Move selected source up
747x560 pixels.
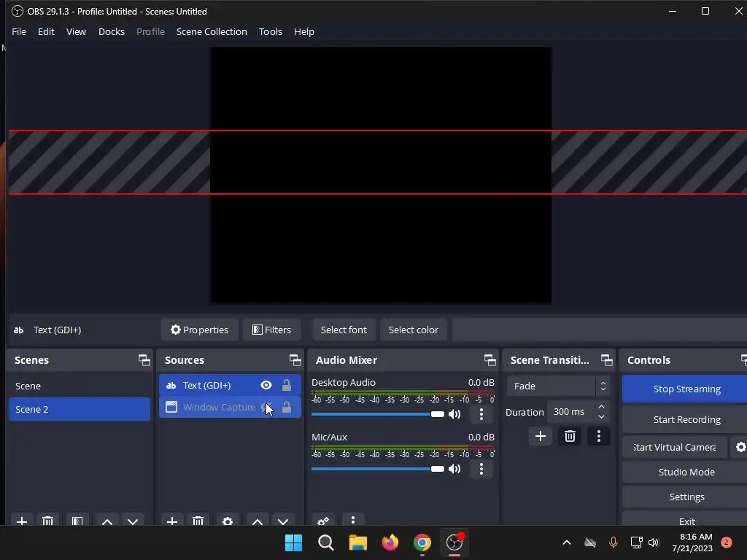pos(258,521)
